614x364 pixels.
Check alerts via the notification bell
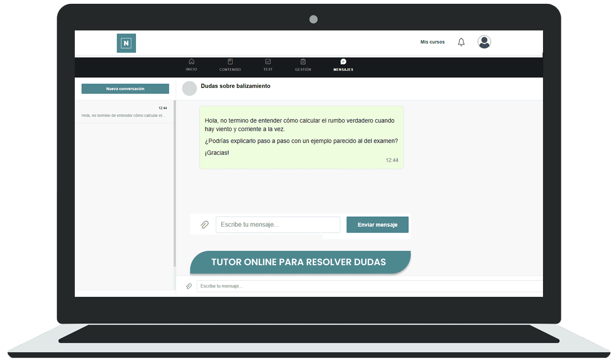click(461, 42)
